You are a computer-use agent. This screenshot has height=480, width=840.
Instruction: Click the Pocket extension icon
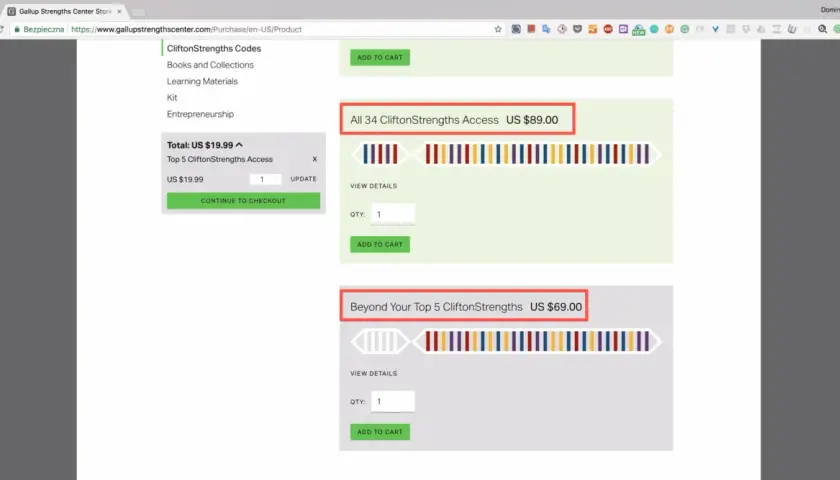click(x=577, y=29)
